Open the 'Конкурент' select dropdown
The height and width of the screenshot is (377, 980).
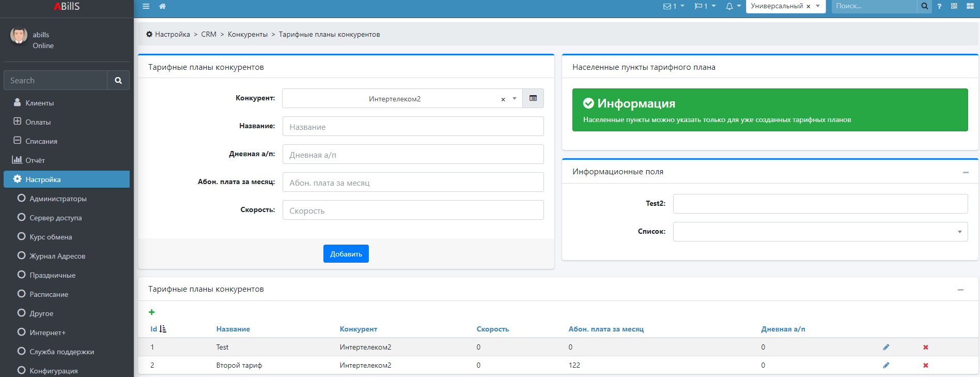click(x=514, y=98)
